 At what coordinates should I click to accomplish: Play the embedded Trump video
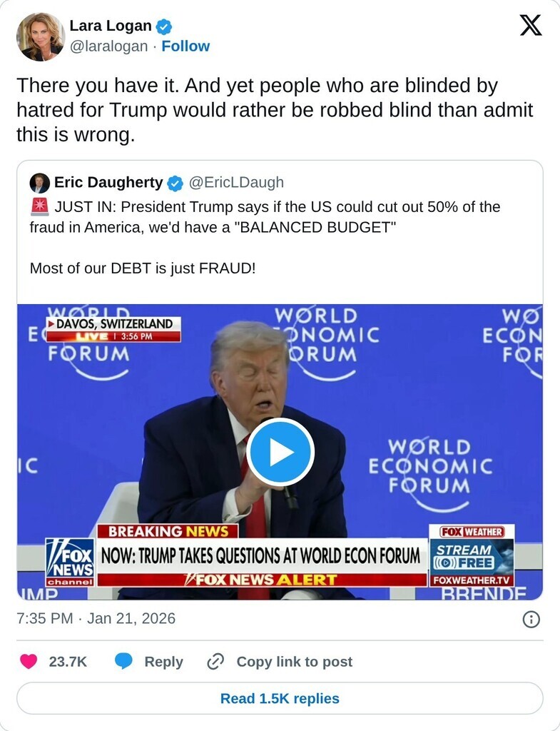tap(280, 452)
